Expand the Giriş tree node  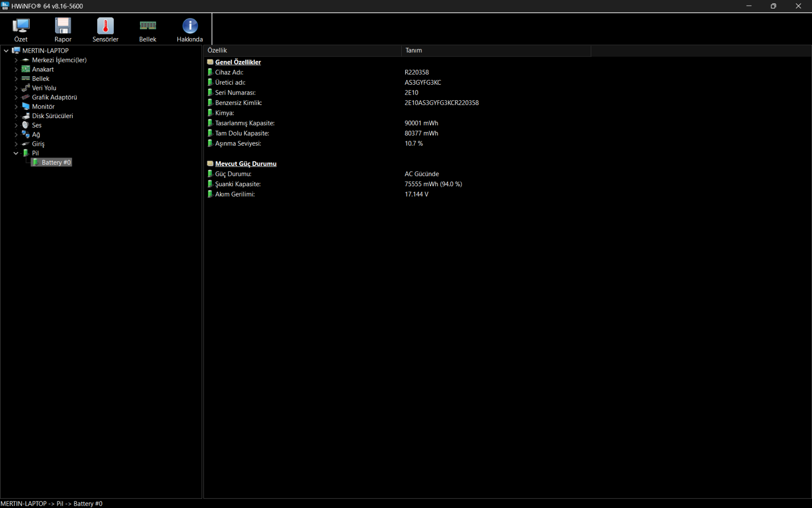pos(16,144)
